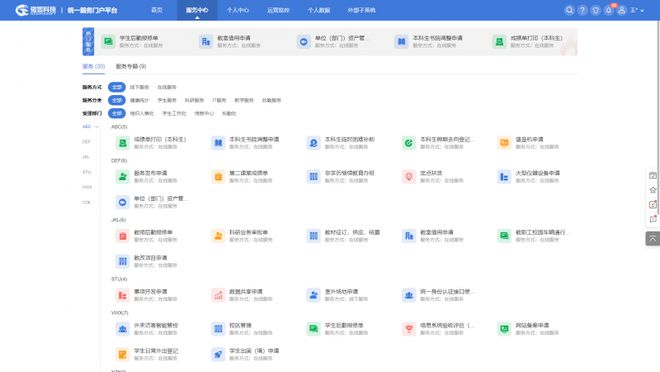Image resolution: width=660 pixels, height=372 pixels.
Task: Select the 服务中心 nav item
Action: (x=197, y=10)
